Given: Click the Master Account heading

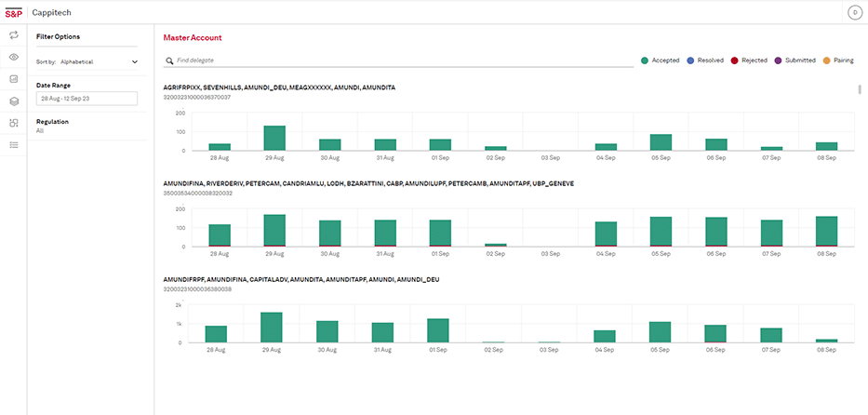Looking at the screenshot, I should (x=193, y=37).
